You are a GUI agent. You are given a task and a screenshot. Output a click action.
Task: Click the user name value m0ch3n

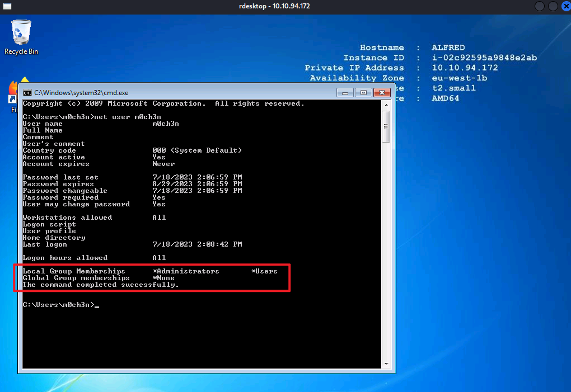point(166,124)
